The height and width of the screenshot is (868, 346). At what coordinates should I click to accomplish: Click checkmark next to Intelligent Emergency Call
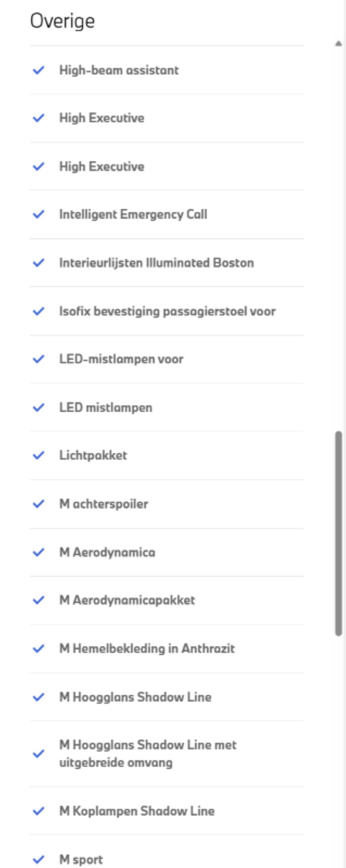click(38, 214)
